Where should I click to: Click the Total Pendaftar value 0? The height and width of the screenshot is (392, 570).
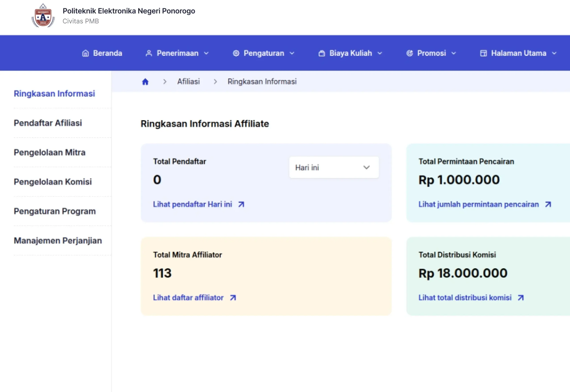point(157,180)
